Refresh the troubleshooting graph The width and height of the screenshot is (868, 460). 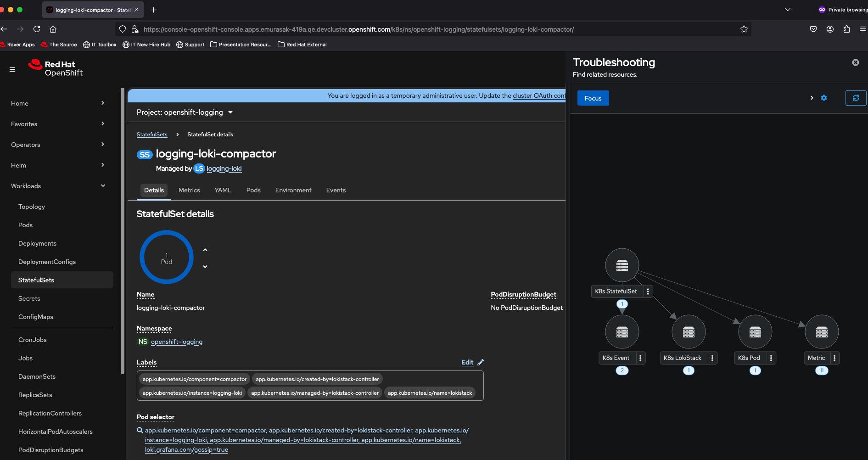pos(856,98)
